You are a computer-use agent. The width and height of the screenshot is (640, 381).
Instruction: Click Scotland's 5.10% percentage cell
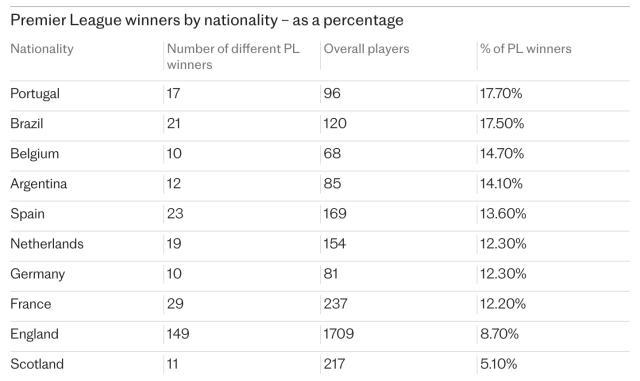[498, 364]
